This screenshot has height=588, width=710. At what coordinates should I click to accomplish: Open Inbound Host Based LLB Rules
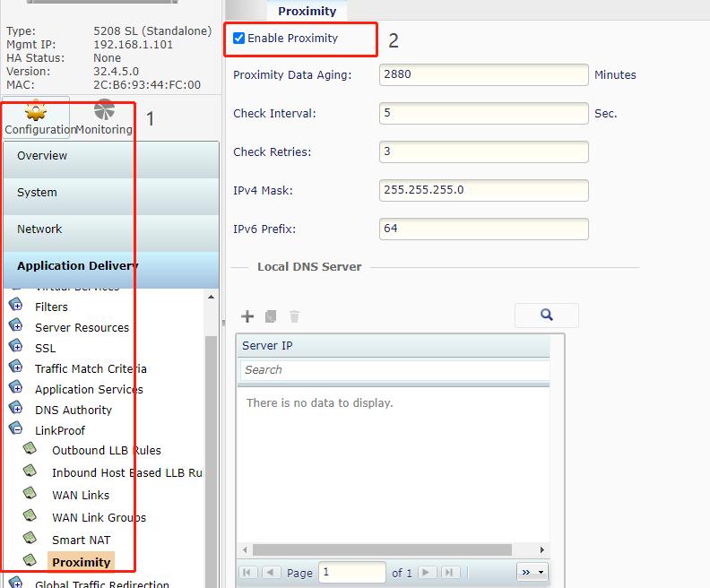point(127,472)
